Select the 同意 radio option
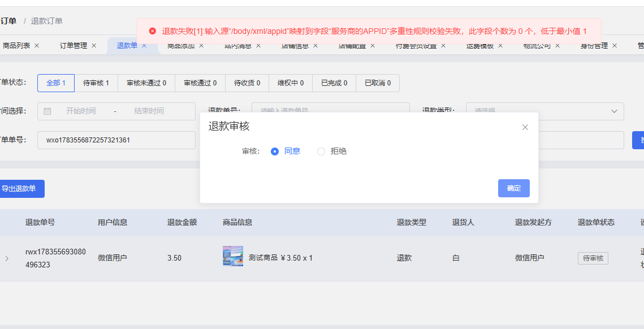This screenshot has width=644, height=329. pyautogui.click(x=275, y=151)
